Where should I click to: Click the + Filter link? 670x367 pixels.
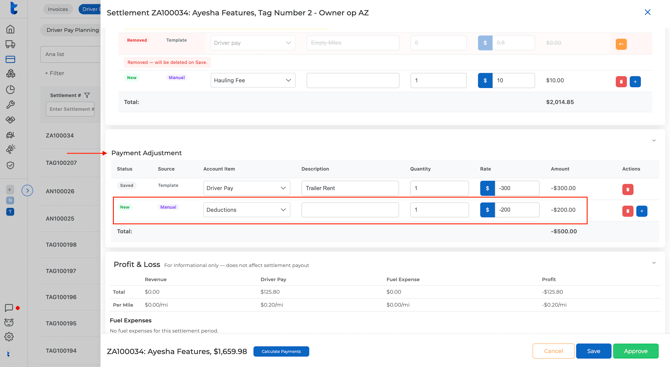click(55, 73)
